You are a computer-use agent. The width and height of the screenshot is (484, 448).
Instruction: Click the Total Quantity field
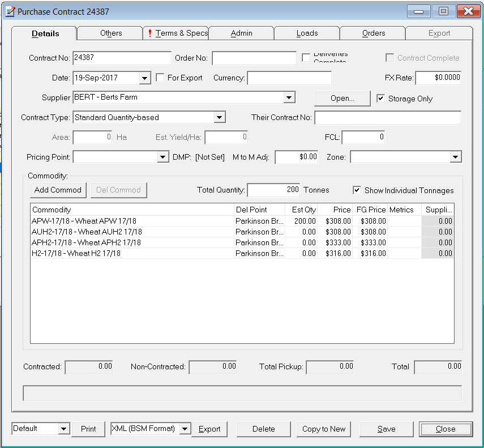[x=273, y=190]
